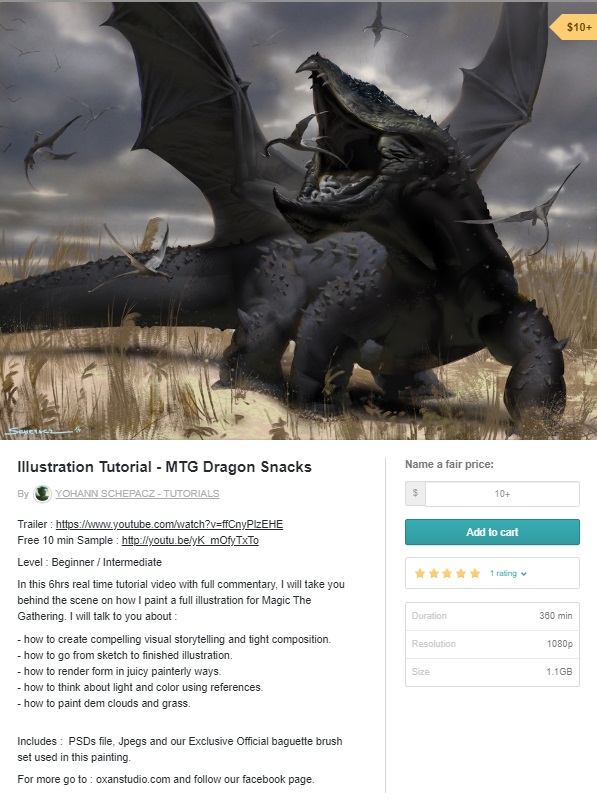Expand the 1 rating dropdown chevron

524,574
